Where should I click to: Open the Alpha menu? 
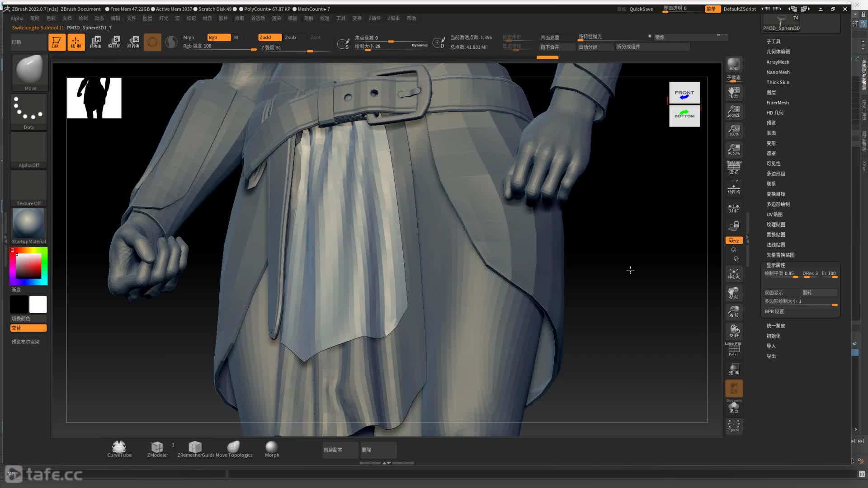17,18
